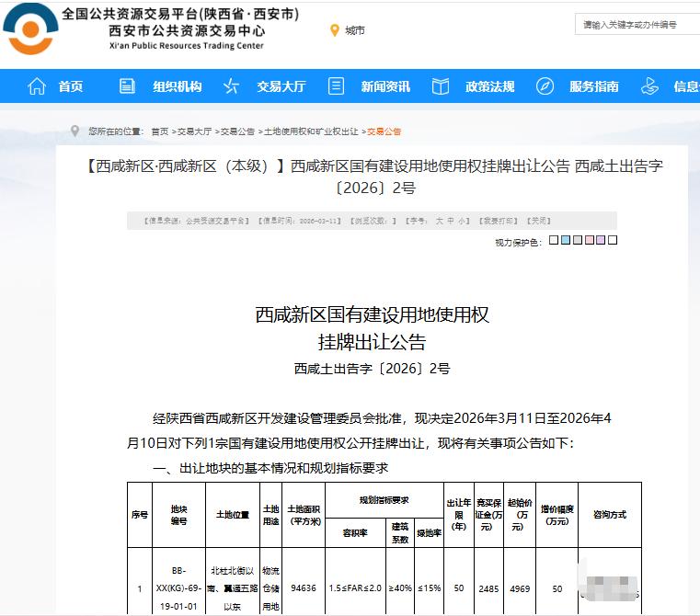The width and height of the screenshot is (700, 616).
Task: Click the star icon next to 交易大厅
Action: click(x=231, y=86)
